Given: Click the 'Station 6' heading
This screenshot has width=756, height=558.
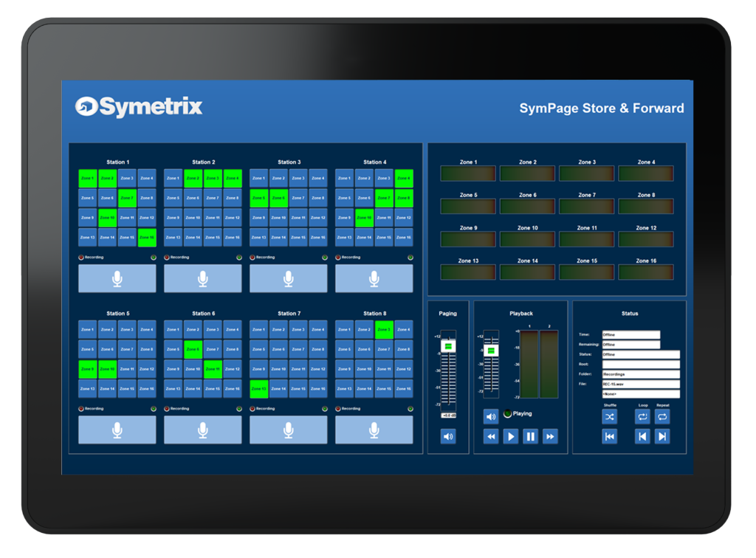Looking at the screenshot, I should (204, 313).
